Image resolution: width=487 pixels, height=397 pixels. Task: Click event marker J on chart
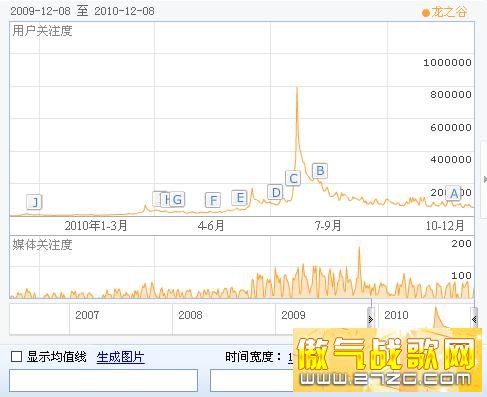pyautogui.click(x=34, y=202)
